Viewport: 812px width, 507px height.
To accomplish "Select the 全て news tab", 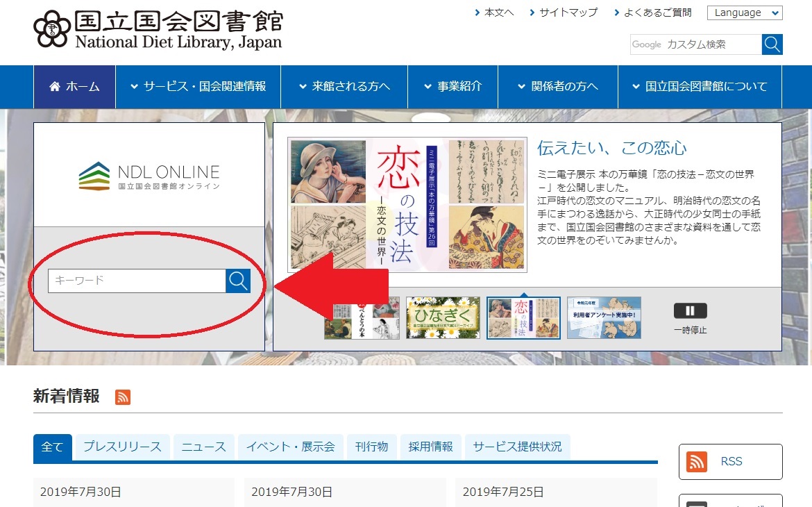I will click(52, 447).
